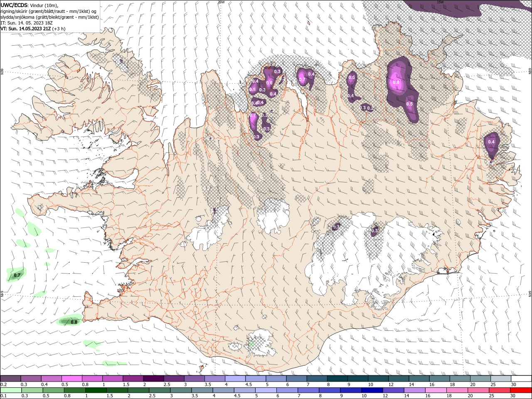Viewport: 532px width, 399px height.
Task: Select the valid time 'VT: Sun. 14.05.2023 21Z'
Action: (26, 29)
